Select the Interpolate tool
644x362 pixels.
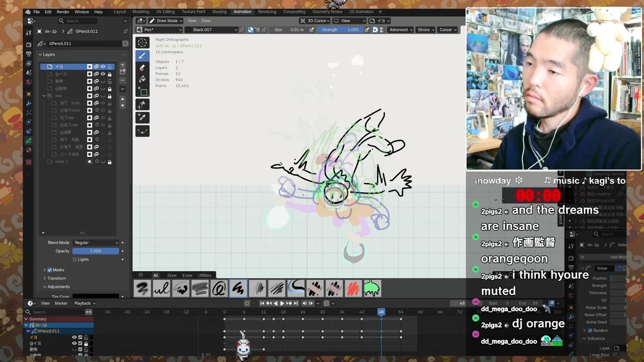coord(142,131)
